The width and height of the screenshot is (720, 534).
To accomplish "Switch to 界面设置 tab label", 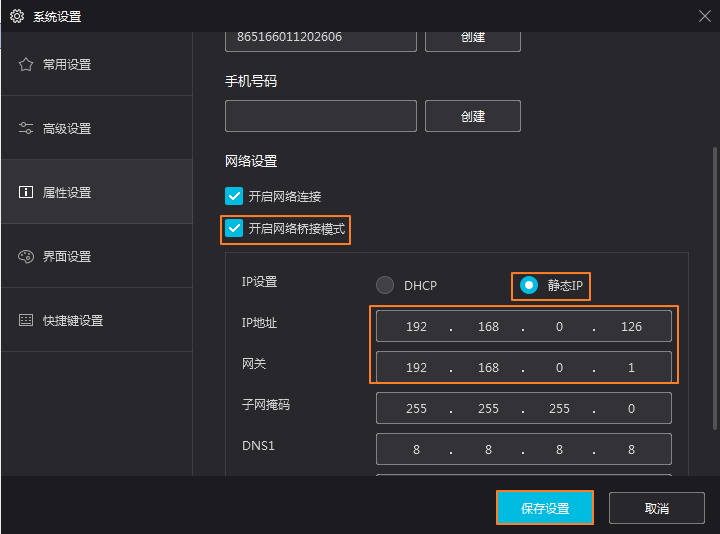I will click(x=67, y=256).
